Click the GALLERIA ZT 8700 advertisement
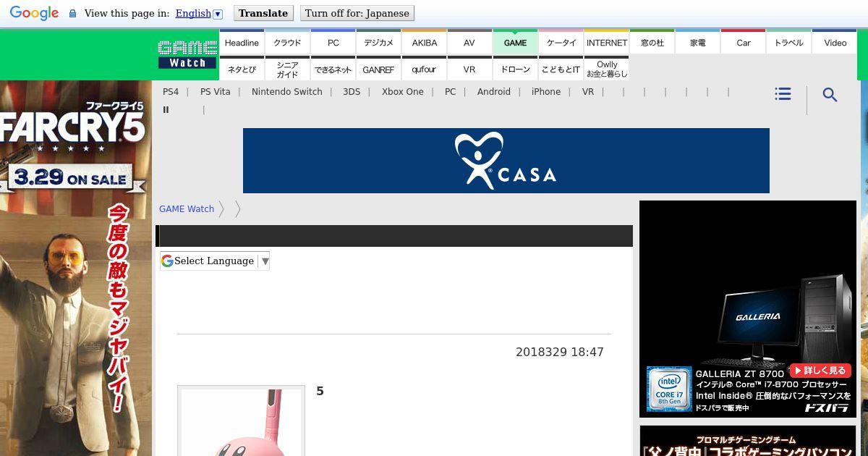 pos(748,309)
